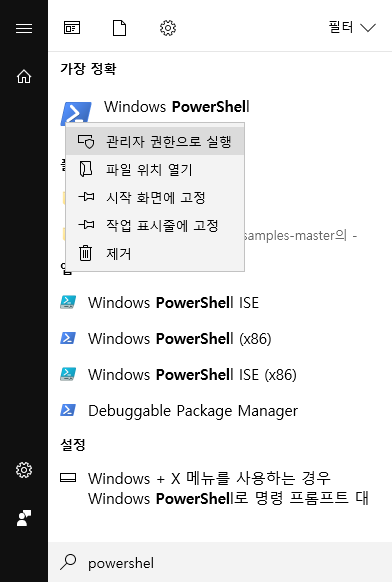Open the Settings gear in the left sidebar
392x582 pixels.
(x=24, y=470)
